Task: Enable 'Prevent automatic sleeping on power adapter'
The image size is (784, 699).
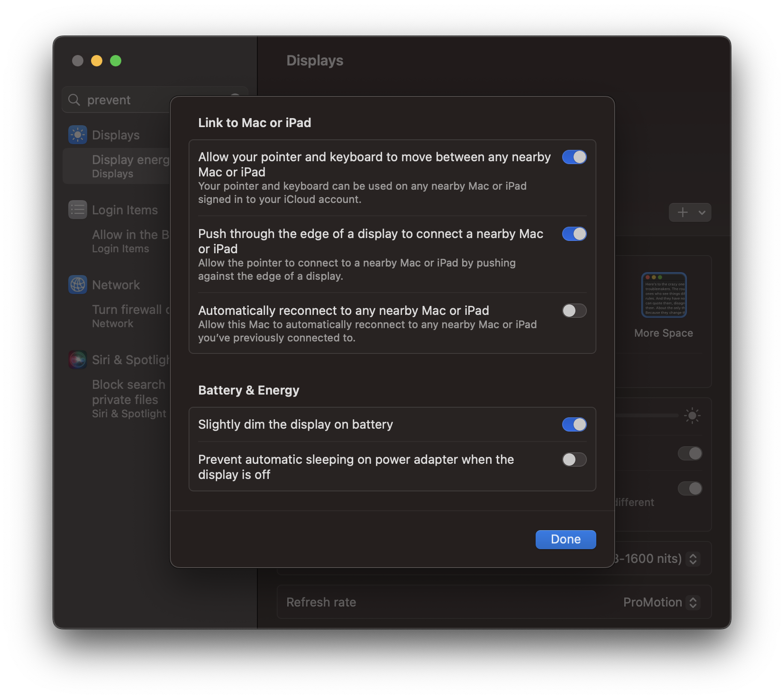Action: [574, 460]
